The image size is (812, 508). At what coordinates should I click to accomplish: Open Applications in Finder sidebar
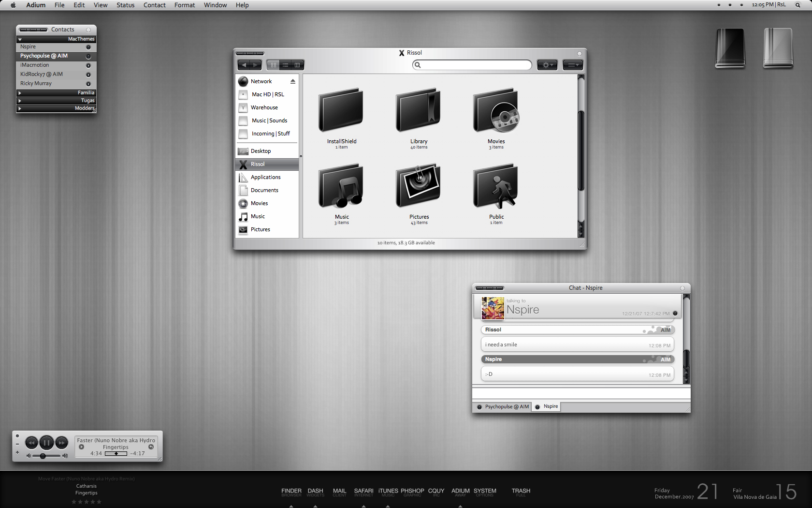pyautogui.click(x=267, y=177)
